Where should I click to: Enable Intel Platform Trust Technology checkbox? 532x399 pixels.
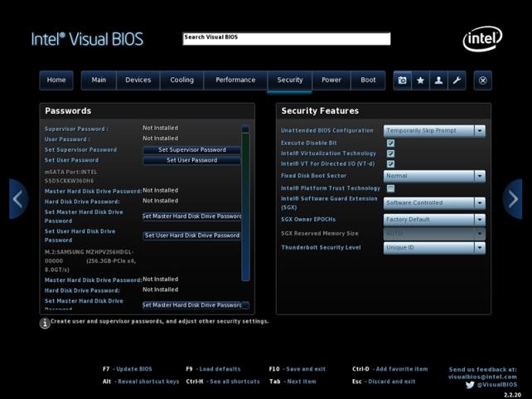coord(390,188)
